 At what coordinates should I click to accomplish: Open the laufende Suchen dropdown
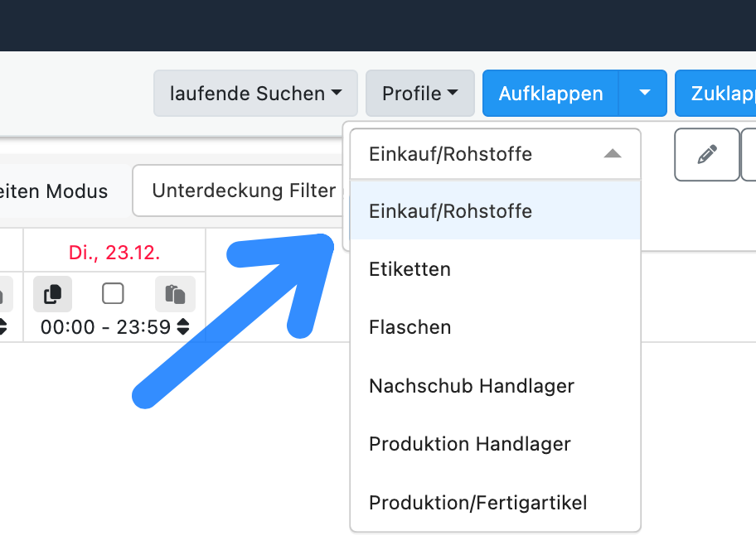(255, 94)
